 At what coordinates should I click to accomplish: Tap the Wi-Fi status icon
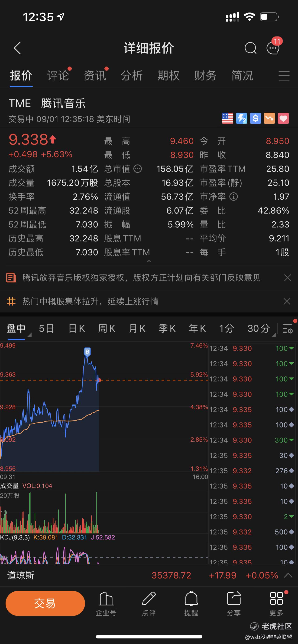[249, 17]
